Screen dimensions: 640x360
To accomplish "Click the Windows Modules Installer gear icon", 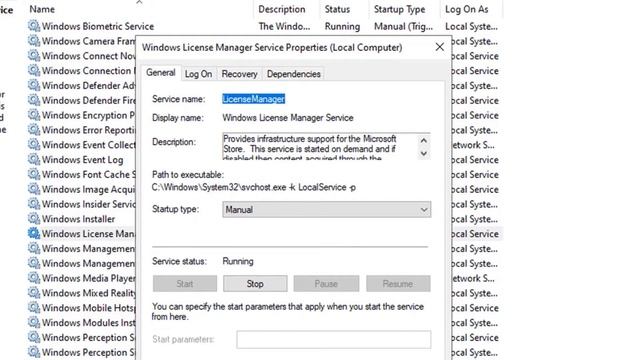I will 34,322.
